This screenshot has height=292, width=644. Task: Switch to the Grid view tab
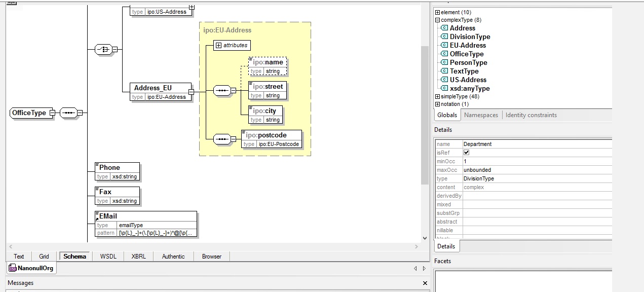point(44,257)
